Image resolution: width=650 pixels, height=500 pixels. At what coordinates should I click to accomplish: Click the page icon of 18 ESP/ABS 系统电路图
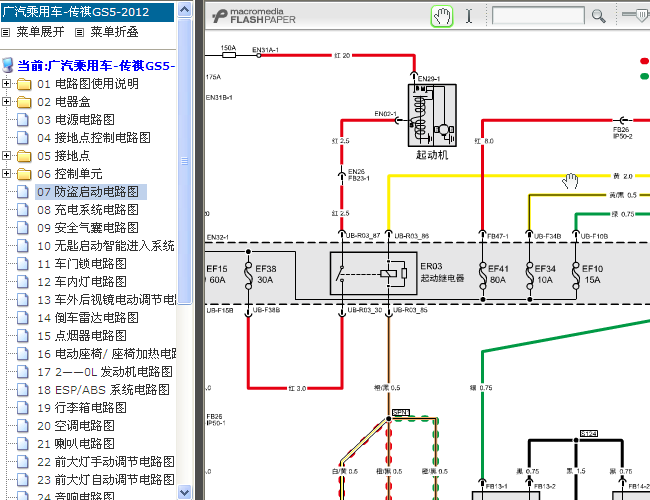23,390
